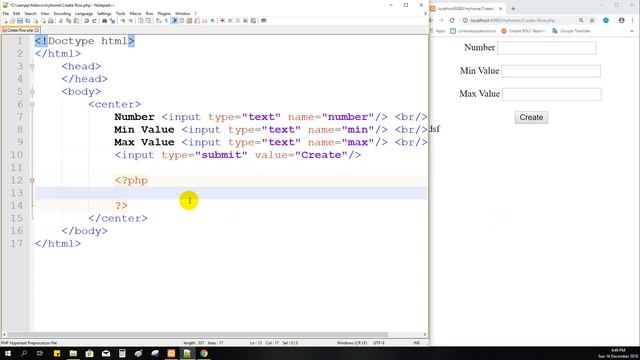The image size is (640, 360).
Task: Click the '<?php' tag on line 12
Action: [x=131, y=180]
